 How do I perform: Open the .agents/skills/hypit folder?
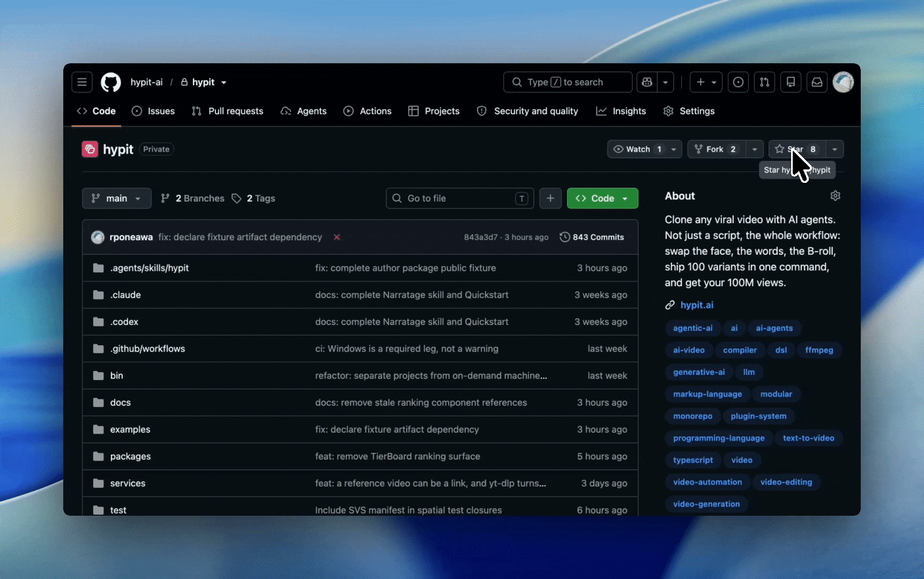coord(150,268)
